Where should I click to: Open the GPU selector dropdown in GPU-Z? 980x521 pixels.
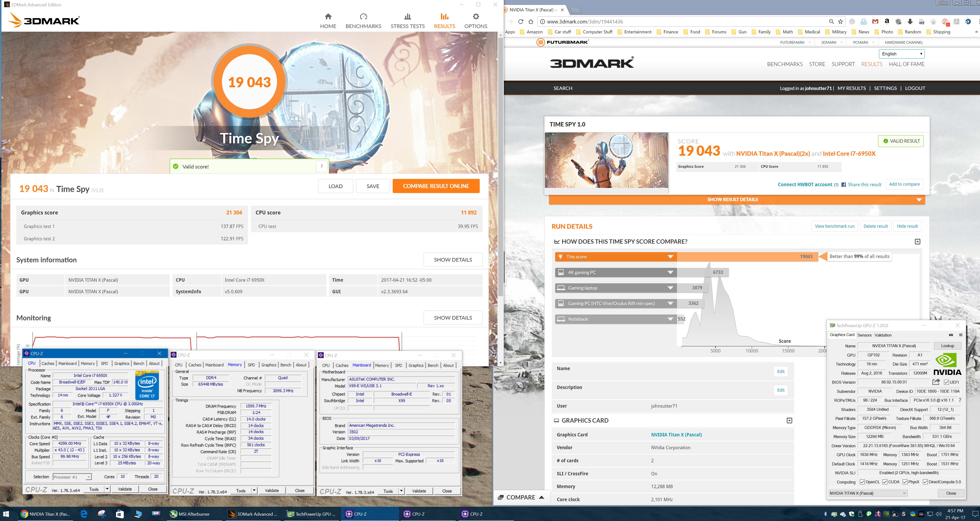868,493
